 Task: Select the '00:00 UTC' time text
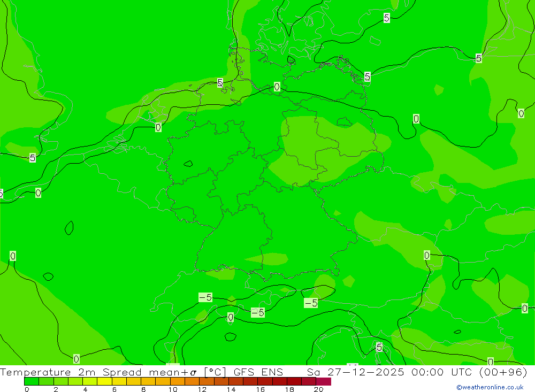tap(441, 372)
